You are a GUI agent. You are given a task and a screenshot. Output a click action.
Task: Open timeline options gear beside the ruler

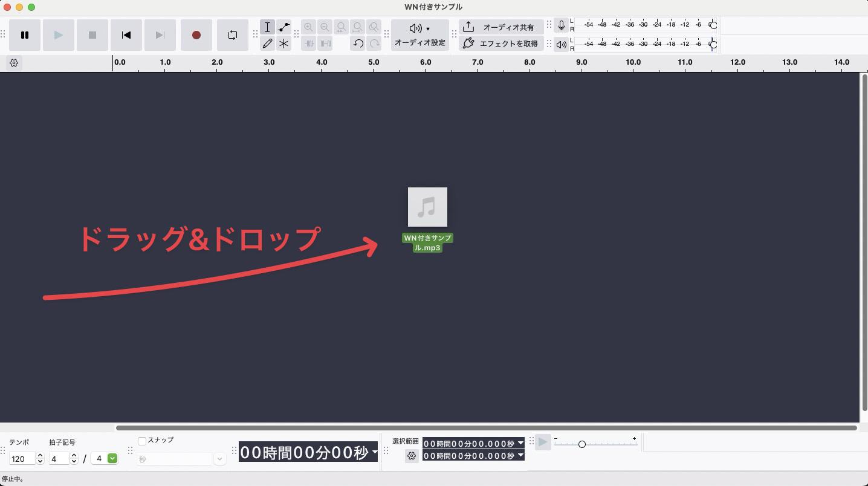pyautogui.click(x=14, y=63)
